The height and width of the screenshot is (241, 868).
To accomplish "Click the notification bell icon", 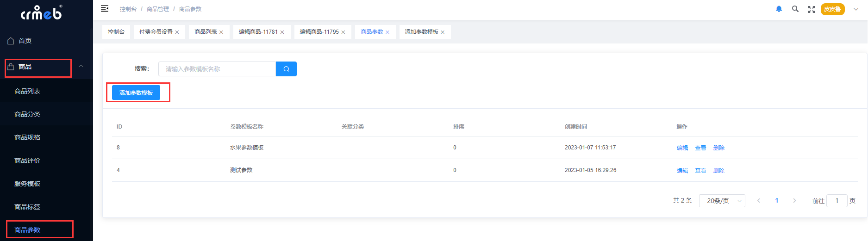I will click(779, 9).
